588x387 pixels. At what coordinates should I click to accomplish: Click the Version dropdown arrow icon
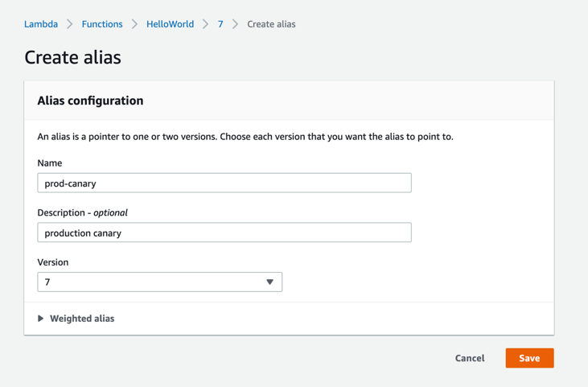click(270, 282)
